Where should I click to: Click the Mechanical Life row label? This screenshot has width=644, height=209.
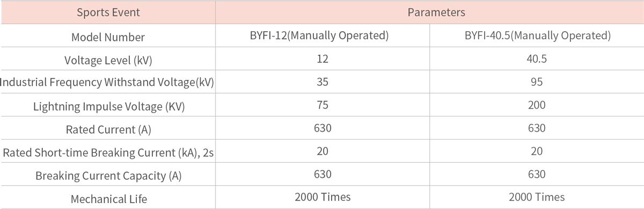pos(108,199)
